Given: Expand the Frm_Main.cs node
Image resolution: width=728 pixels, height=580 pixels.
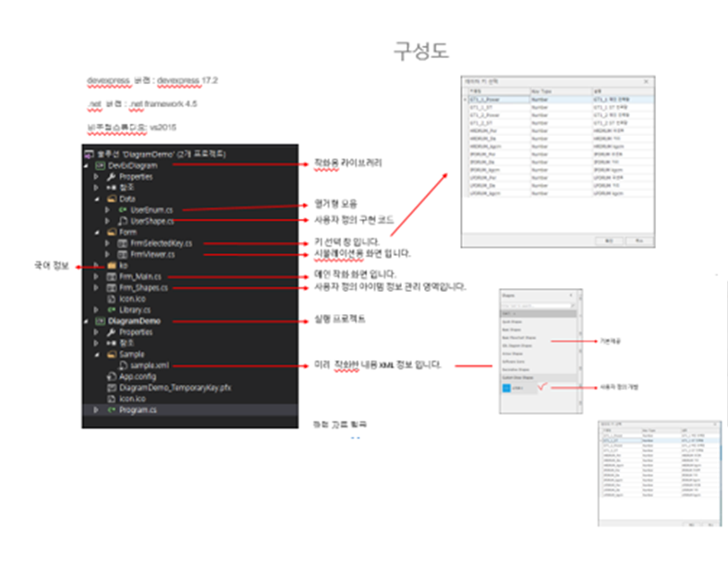Looking at the screenshot, I should point(96,276).
